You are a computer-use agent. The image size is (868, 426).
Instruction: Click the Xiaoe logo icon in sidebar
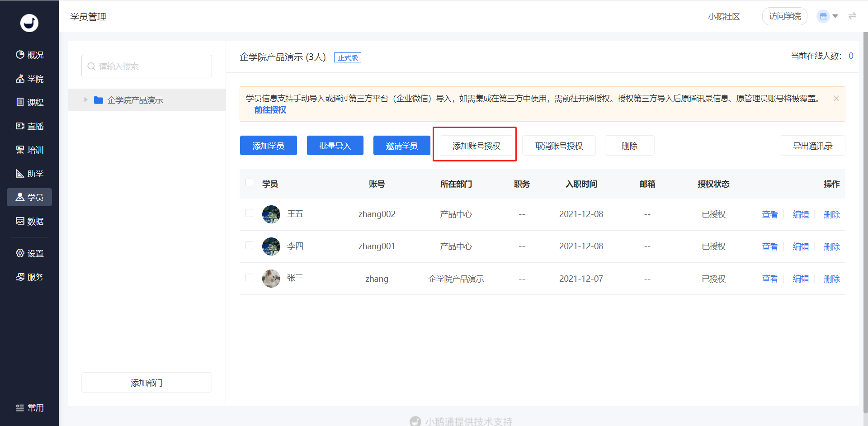coord(29,23)
